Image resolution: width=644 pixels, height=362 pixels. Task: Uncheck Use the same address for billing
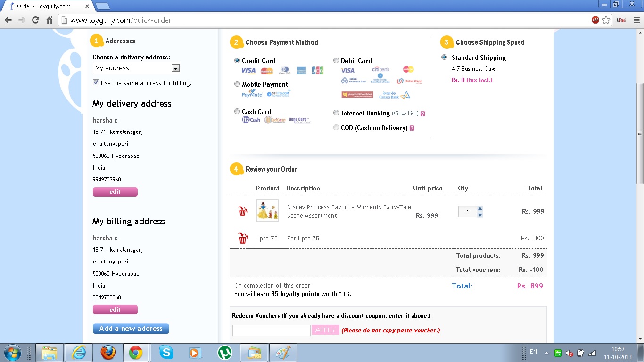(x=96, y=82)
